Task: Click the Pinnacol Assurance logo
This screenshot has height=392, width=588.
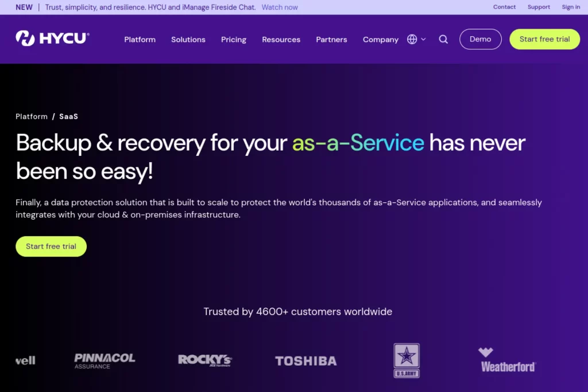Action: pos(105,360)
